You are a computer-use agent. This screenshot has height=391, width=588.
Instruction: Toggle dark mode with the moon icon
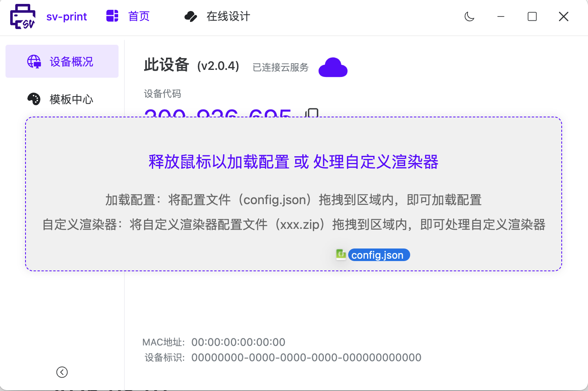469,16
